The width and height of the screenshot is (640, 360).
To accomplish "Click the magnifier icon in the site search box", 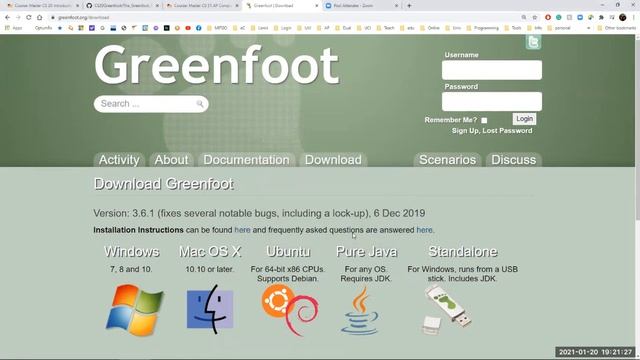I will [200, 104].
